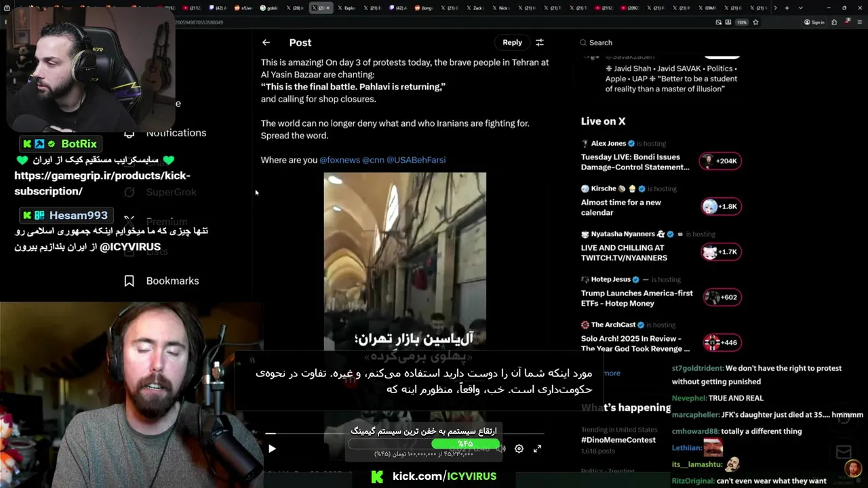868x488 pixels.
Task: Open the Notifications bell icon
Action: click(129, 133)
